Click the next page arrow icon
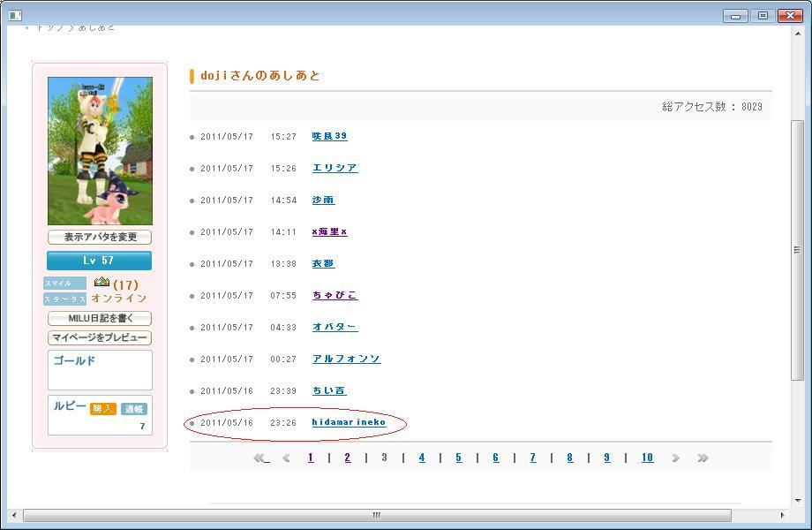This screenshot has width=812, height=530. tap(675, 458)
